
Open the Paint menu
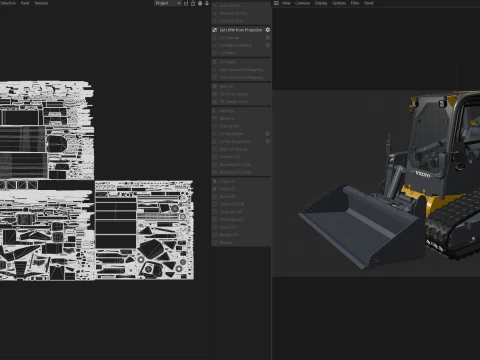click(x=25, y=3)
